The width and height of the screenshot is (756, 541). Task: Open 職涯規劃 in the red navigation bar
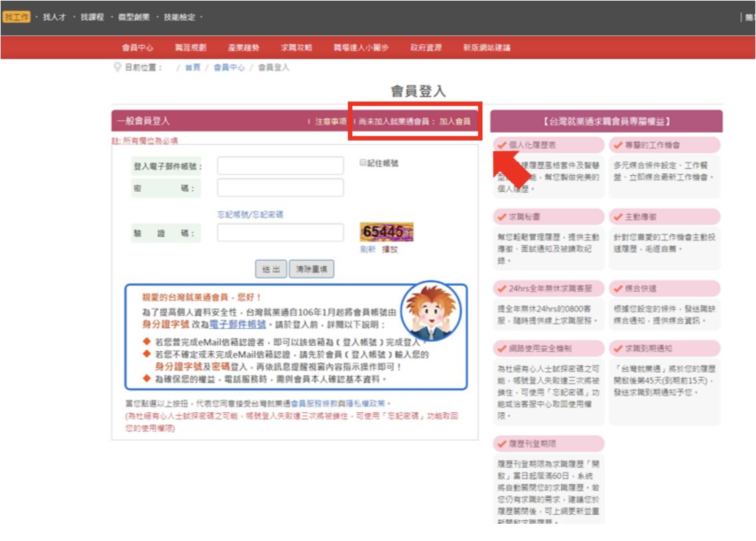coord(191,48)
